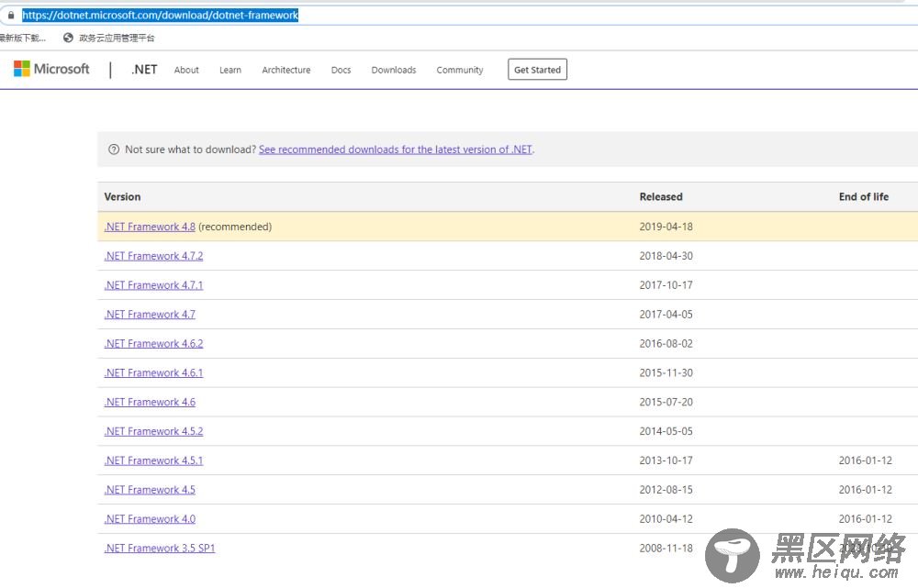This screenshot has height=588, width=918.
Task: Click the release date 2013-10-17
Action: (x=666, y=460)
